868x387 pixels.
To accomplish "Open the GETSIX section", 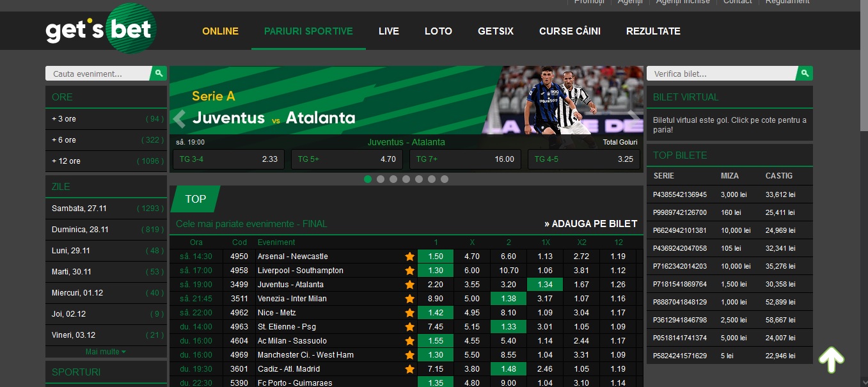I will pos(496,31).
